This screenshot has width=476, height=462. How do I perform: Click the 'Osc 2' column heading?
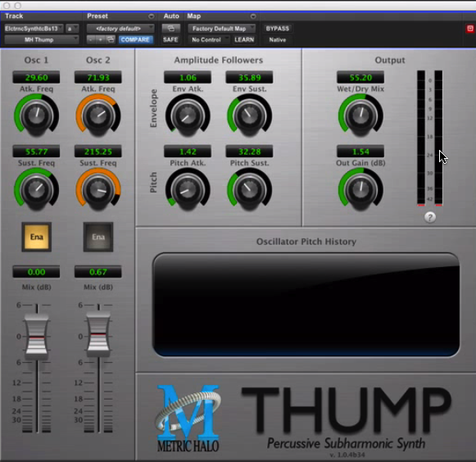tap(98, 60)
